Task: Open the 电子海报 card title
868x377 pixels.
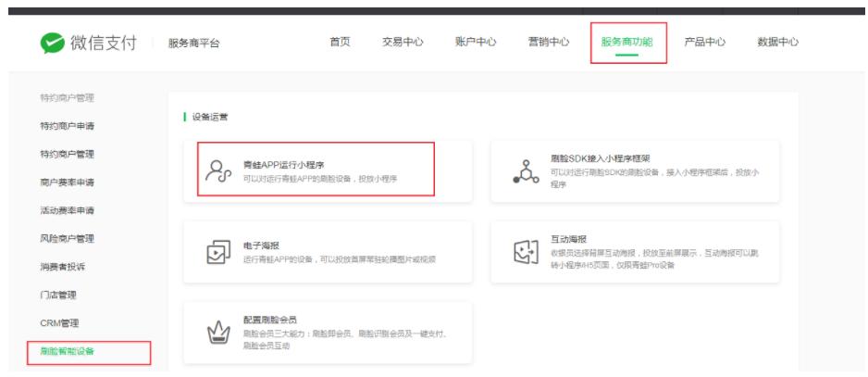Action: pos(261,245)
